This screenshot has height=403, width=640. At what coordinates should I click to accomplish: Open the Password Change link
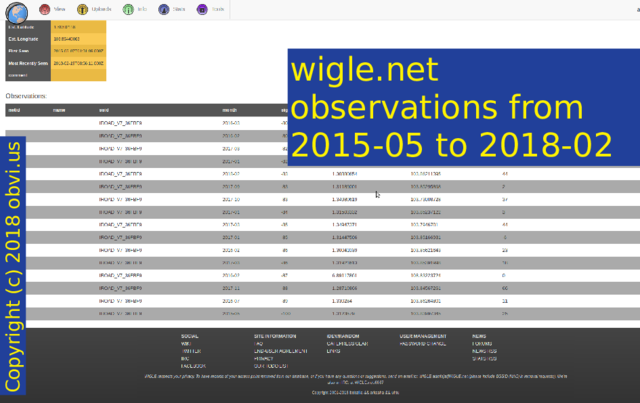pos(423,344)
